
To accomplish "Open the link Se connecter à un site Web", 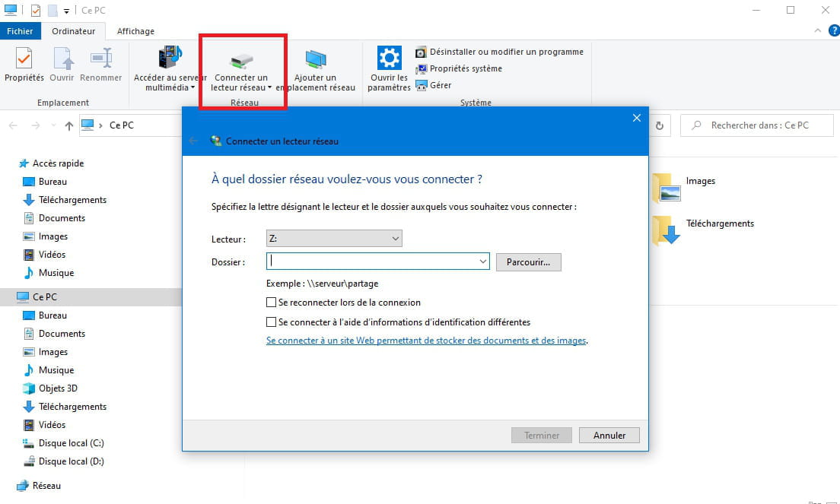I will 426,341.
